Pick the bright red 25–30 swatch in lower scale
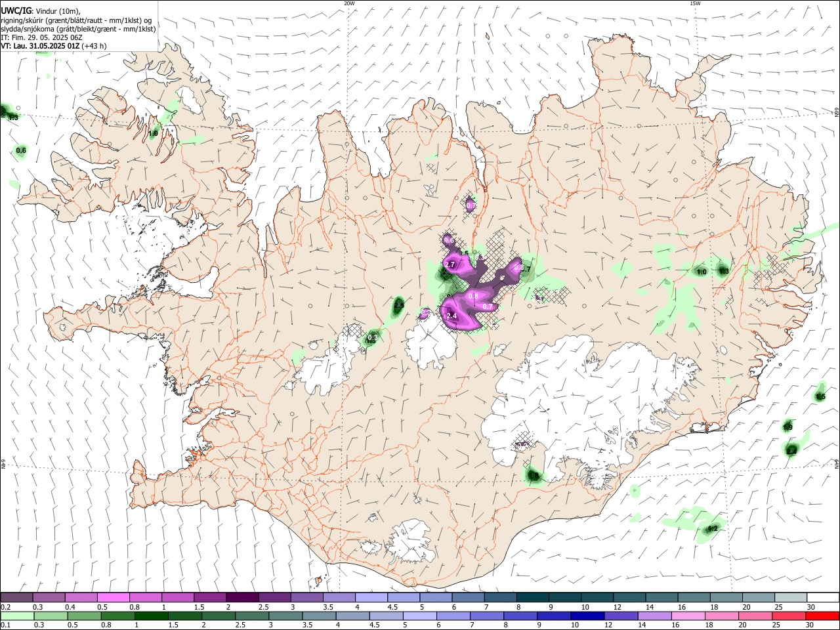This screenshot has height=630, width=840. click(822, 616)
